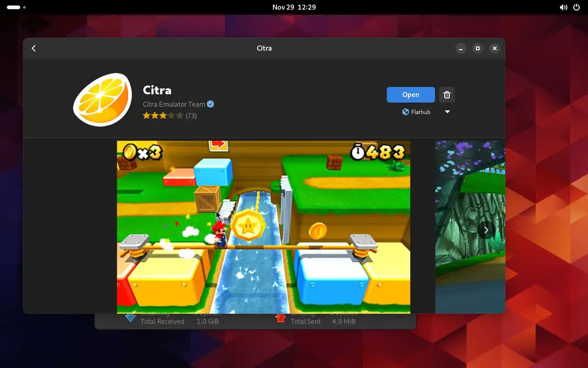
Task: Click the Citra orange slice app icon
Action: [103, 99]
